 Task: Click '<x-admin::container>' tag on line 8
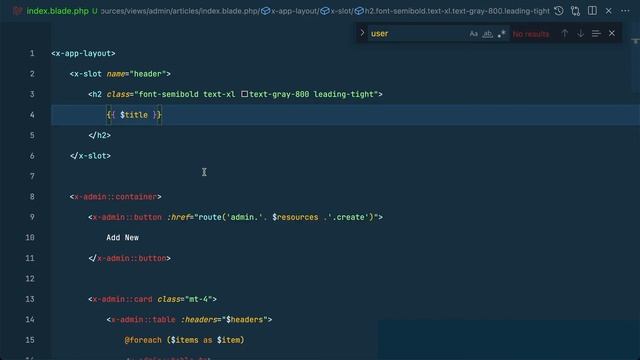pos(116,197)
